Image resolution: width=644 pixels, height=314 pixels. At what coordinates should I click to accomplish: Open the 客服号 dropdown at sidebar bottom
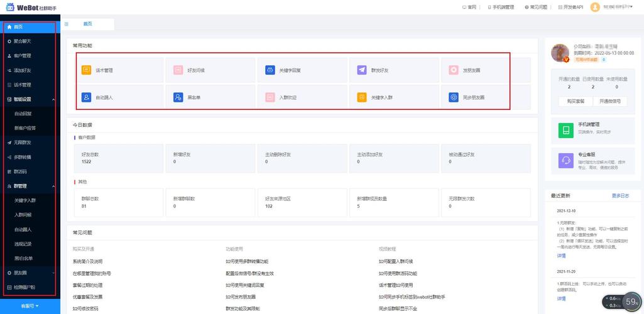point(30,306)
